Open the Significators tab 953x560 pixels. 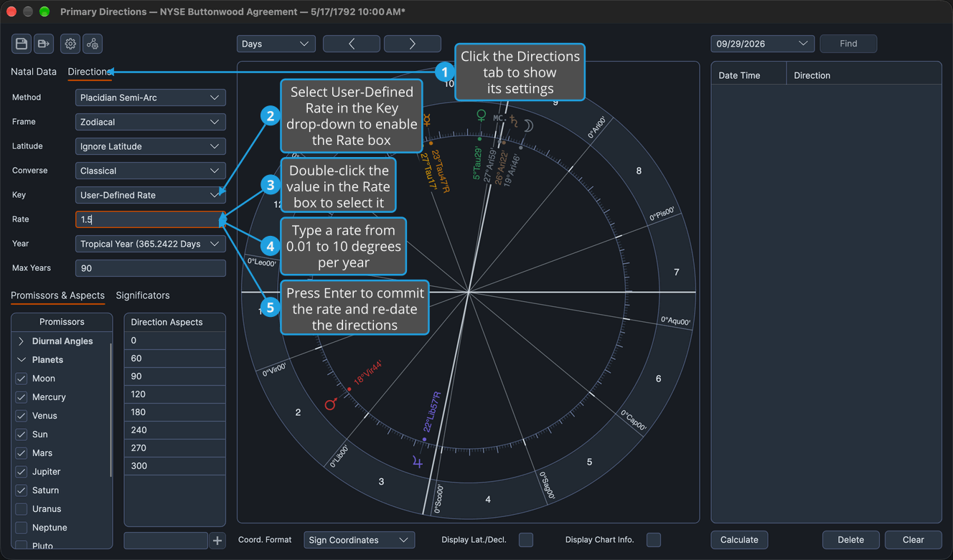pyautogui.click(x=143, y=295)
